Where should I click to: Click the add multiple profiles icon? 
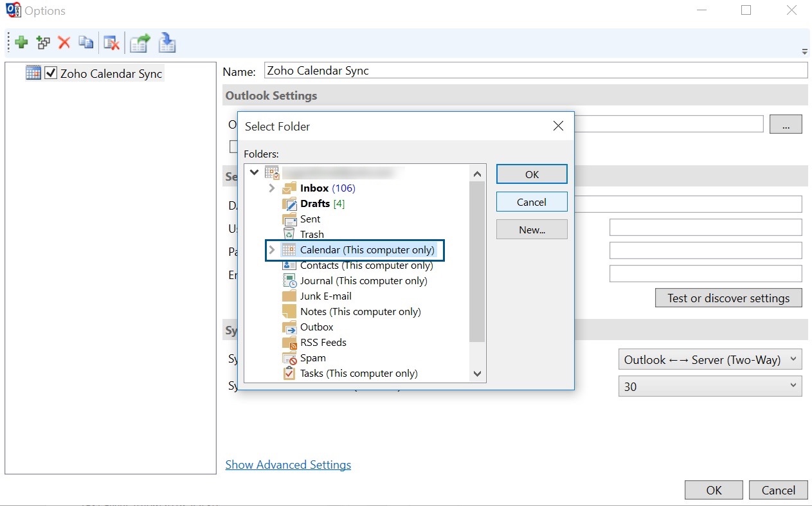[x=43, y=43]
